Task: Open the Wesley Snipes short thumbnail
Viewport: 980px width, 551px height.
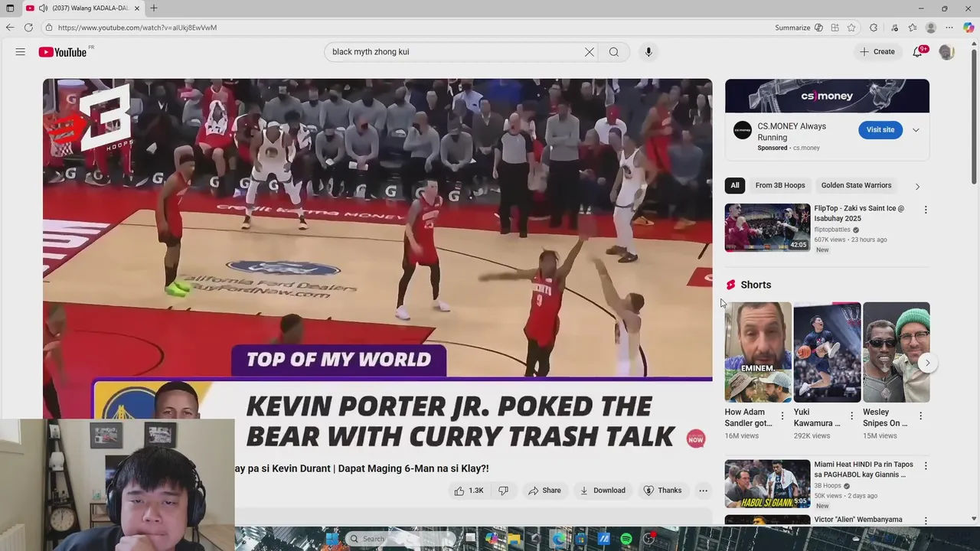Action: click(x=897, y=352)
